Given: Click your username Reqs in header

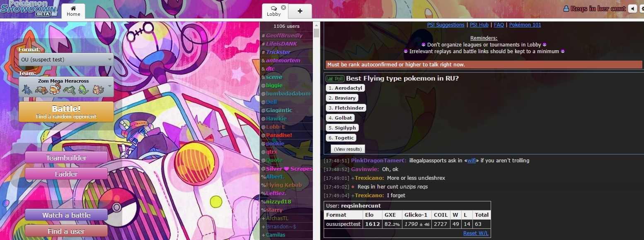Looking at the screenshot, I should [598, 9].
